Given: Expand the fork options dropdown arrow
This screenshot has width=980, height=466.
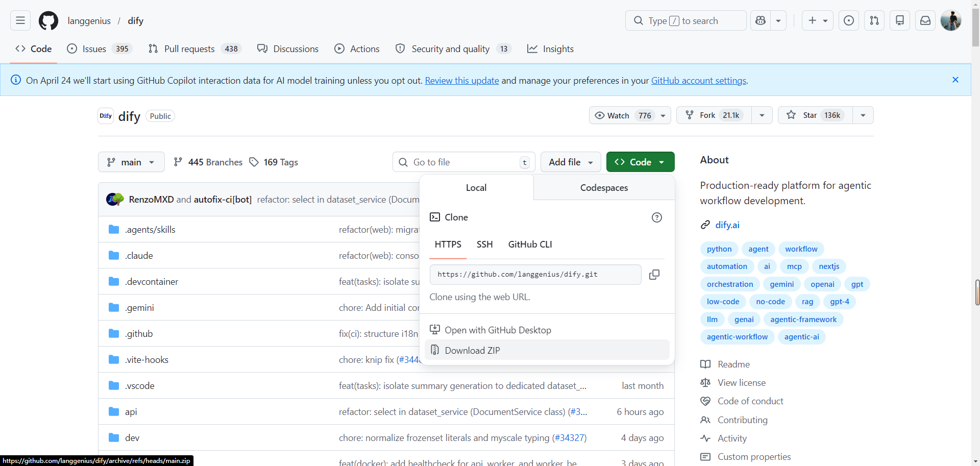Looking at the screenshot, I should (x=762, y=115).
